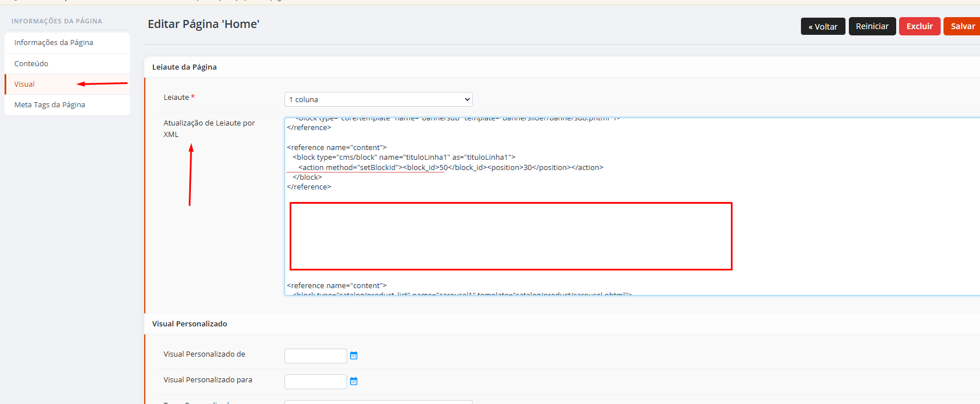Screen dimensions: 980x404
Task: Click the Reiniciar button
Action: point(872,26)
